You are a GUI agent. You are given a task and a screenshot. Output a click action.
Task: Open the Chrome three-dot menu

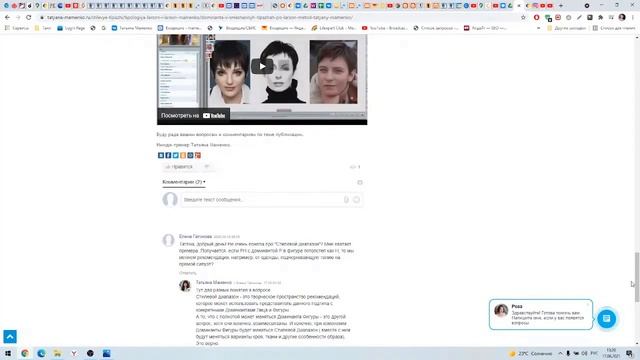(x=633, y=18)
